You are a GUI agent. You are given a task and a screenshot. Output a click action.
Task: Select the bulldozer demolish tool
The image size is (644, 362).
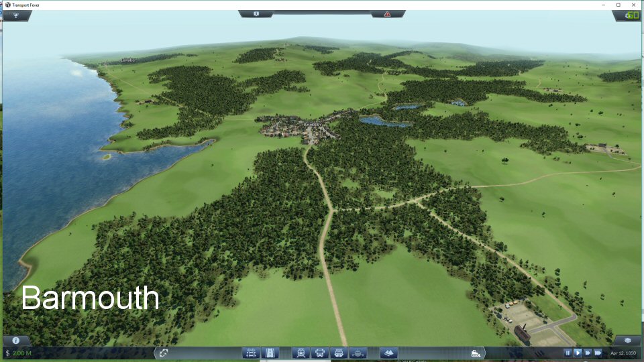[x=475, y=353]
